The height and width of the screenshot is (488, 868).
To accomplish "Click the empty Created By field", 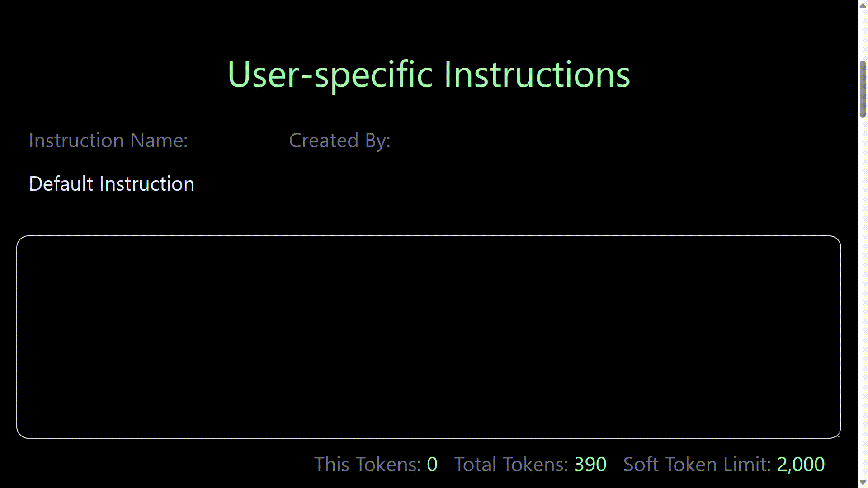I will point(339,183).
